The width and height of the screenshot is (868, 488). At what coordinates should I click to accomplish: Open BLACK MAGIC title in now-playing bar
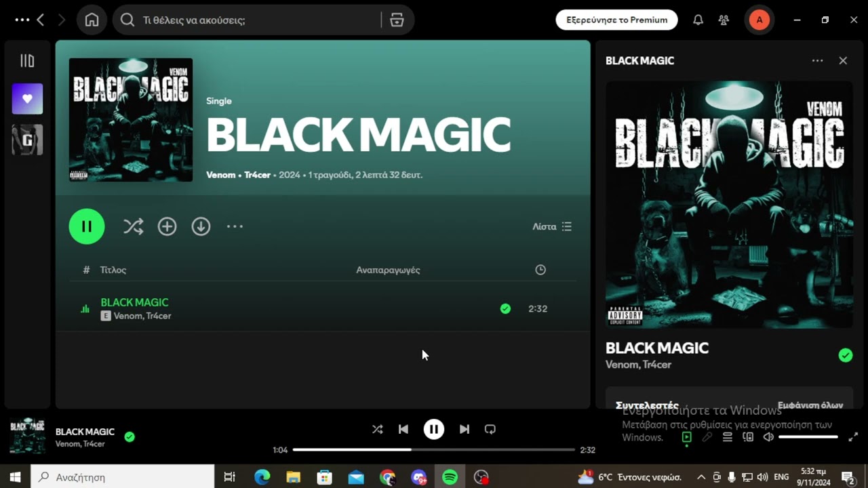(85, 432)
